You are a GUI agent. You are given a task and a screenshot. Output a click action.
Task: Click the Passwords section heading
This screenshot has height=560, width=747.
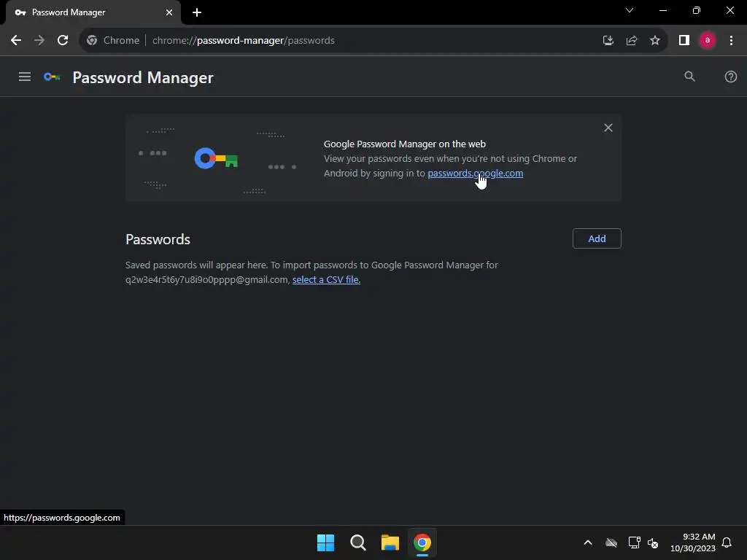(158, 239)
